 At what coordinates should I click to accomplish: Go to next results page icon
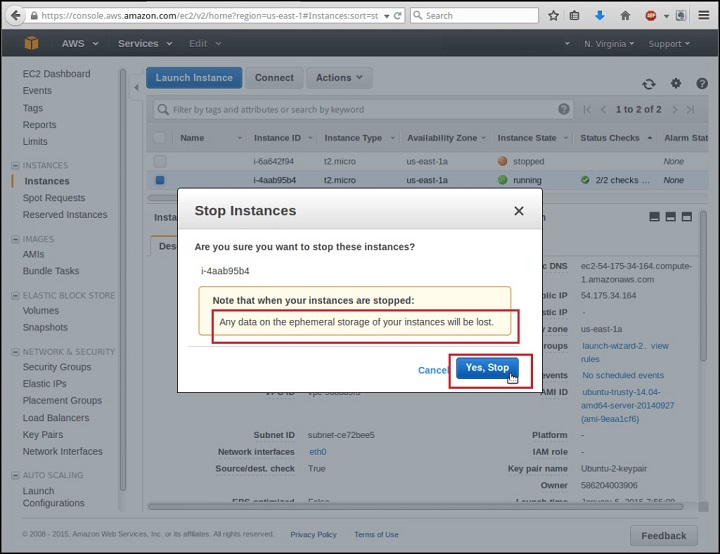[x=675, y=110]
